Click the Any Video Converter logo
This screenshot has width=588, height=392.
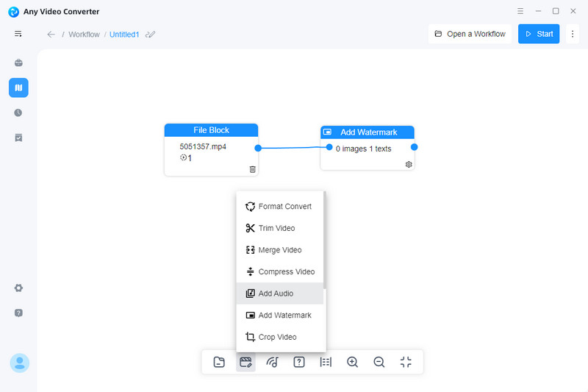tap(13, 12)
